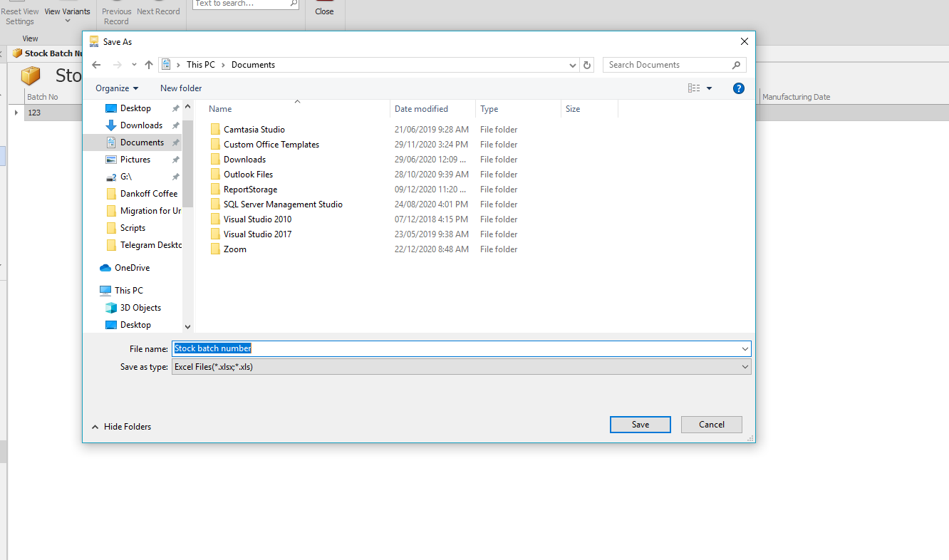Create a New folder
949x560 pixels.
click(x=181, y=88)
